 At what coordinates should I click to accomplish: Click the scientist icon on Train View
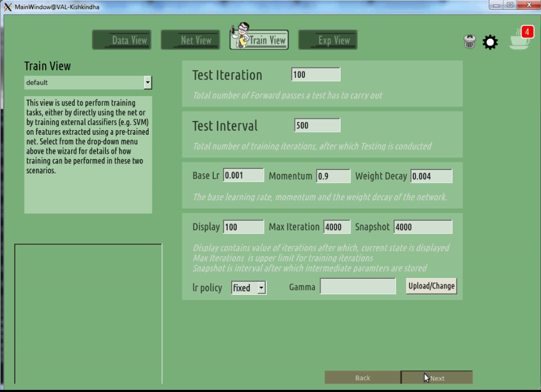[x=240, y=35]
